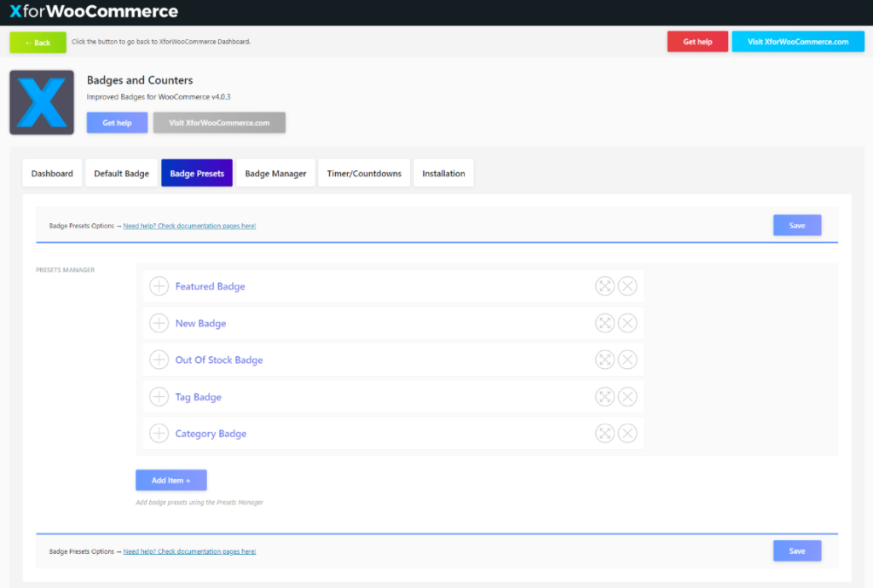Screen dimensions: 873x588
Task: Click move icon on New Badge row
Action: [x=604, y=323]
